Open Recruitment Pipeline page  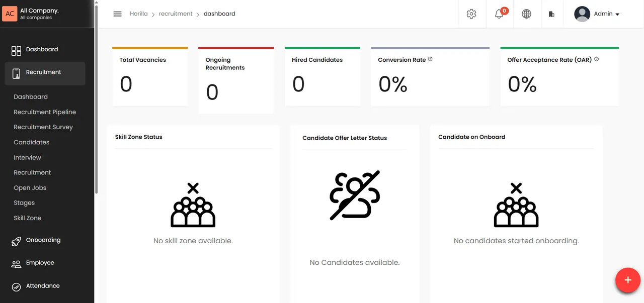45,112
